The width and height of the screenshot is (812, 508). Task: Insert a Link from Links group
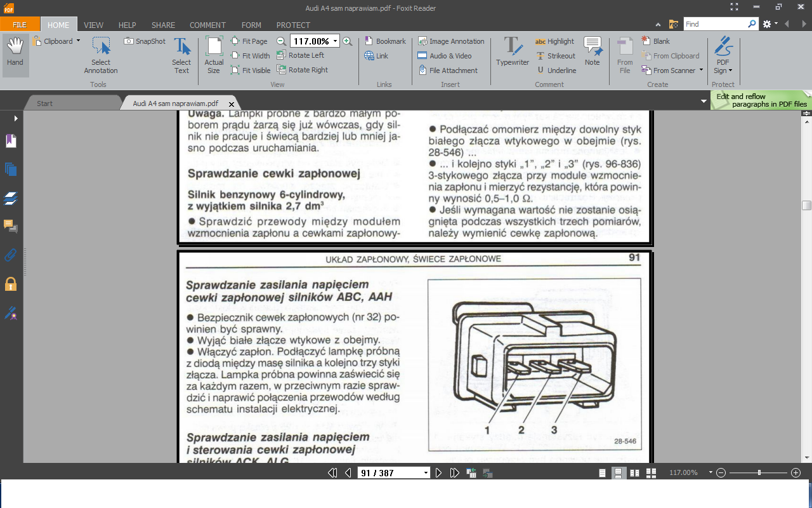tap(376, 56)
